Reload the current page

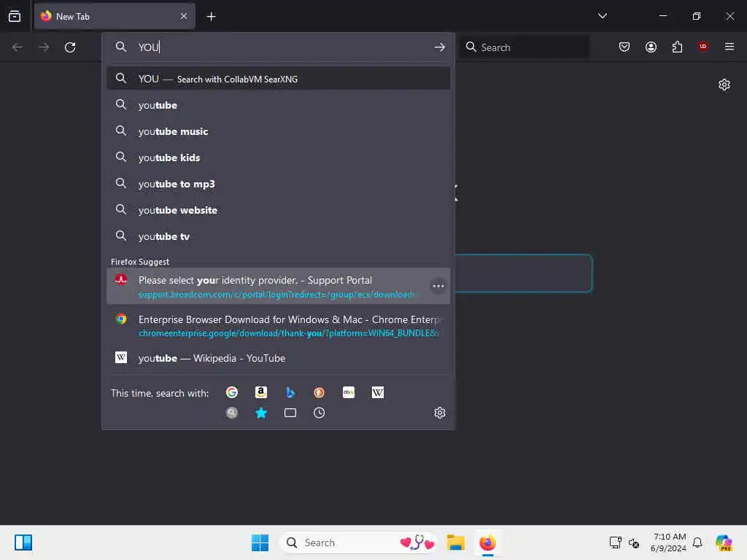tap(70, 47)
